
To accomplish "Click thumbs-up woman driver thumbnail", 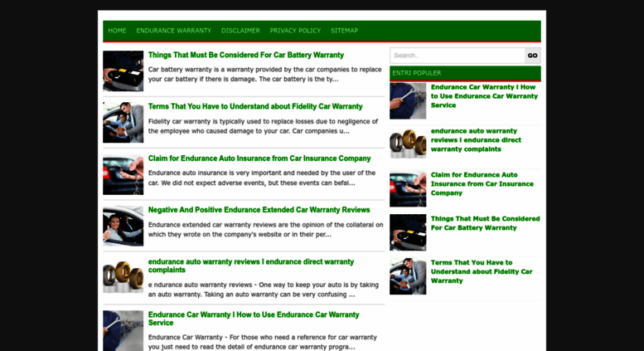I will tap(123, 226).
